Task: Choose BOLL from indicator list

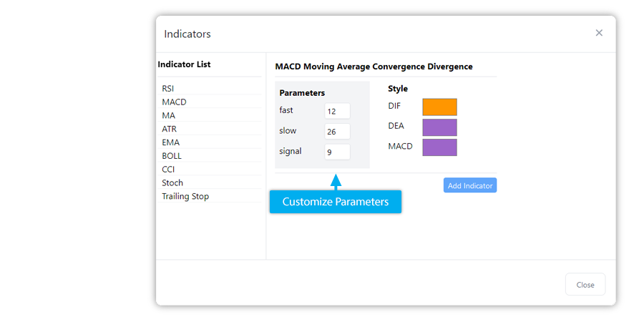Action: [172, 156]
